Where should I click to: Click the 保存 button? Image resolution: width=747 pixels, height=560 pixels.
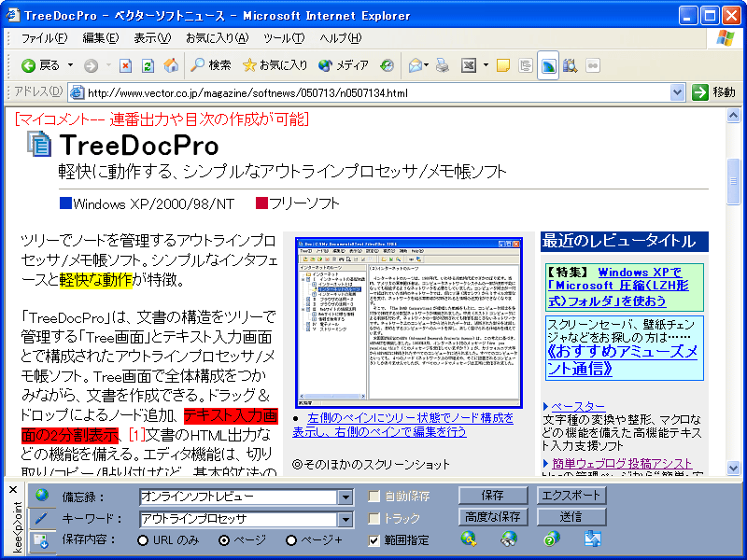pos(493,496)
